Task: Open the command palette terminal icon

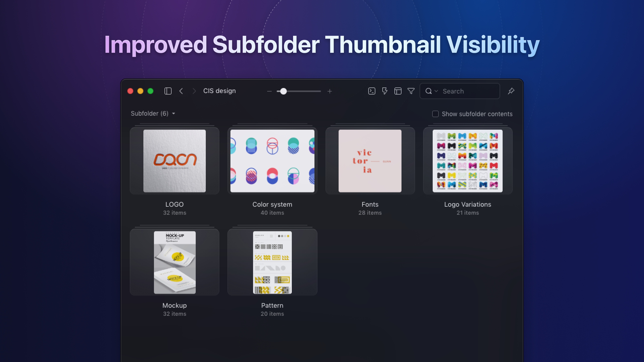Action: point(371,91)
